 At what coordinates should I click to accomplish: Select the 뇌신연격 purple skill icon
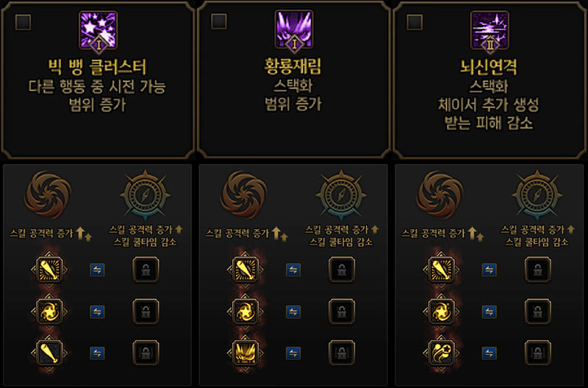pos(490,30)
